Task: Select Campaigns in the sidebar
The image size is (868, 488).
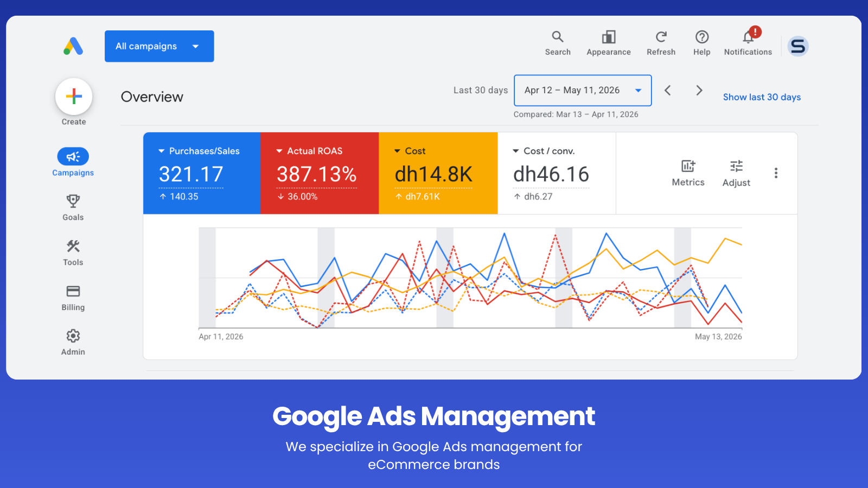Action: click(73, 163)
